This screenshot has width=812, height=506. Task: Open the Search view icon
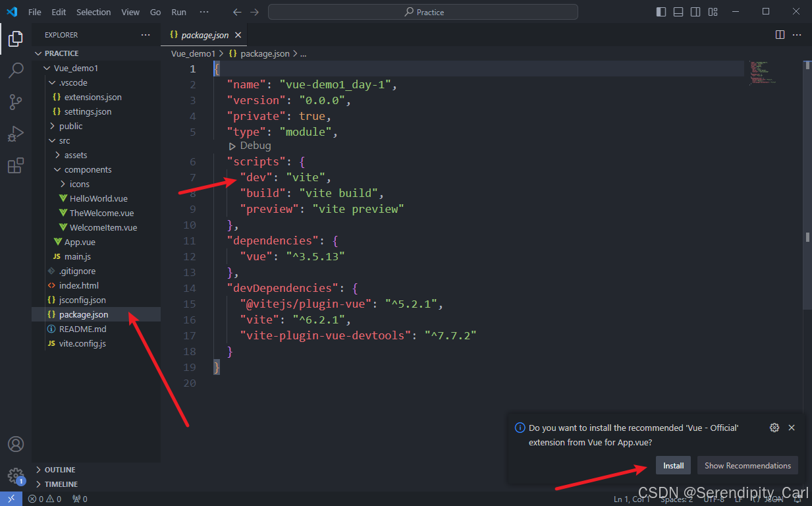pos(16,70)
